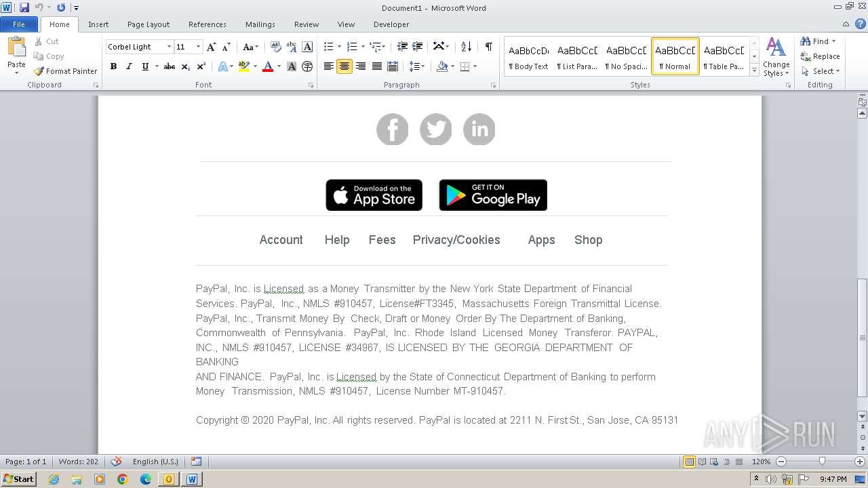The height and width of the screenshot is (488, 868).
Task: Click the LinkedIn icon in document
Action: tap(479, 129)
